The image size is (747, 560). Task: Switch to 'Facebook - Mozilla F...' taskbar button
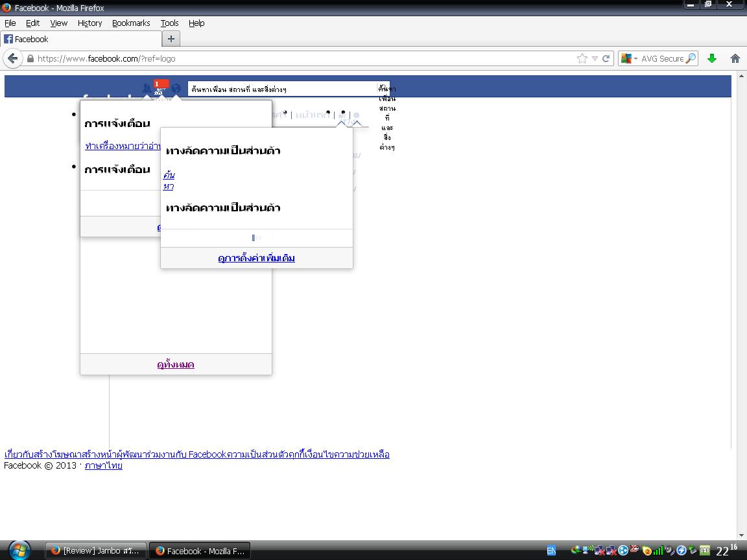point(200,551)
